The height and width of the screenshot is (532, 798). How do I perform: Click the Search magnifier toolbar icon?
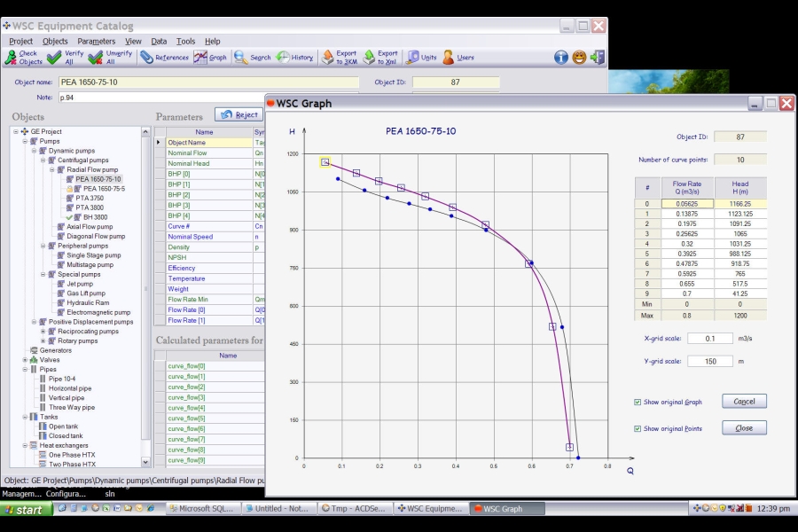[x=240, y=58]
